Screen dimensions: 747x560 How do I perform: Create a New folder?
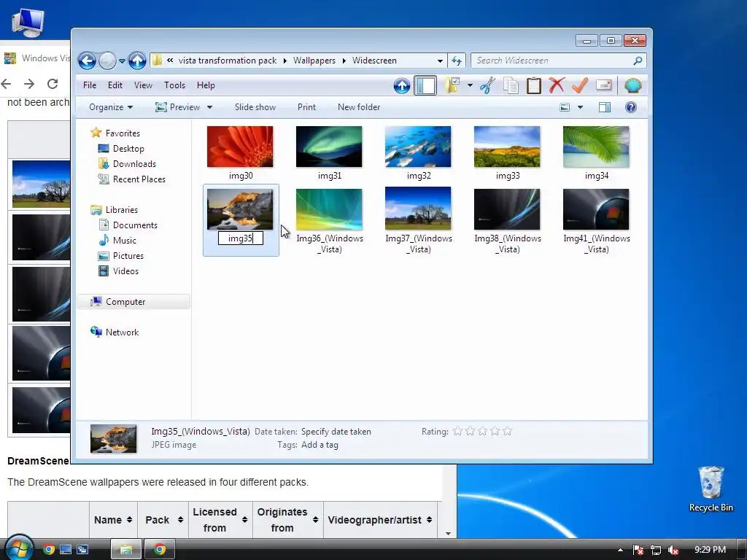click(359, 107)
